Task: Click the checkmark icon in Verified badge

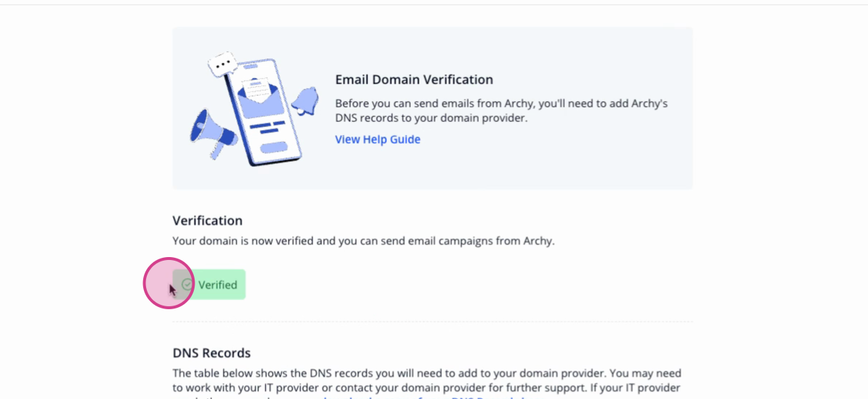Action: (187, 285)
